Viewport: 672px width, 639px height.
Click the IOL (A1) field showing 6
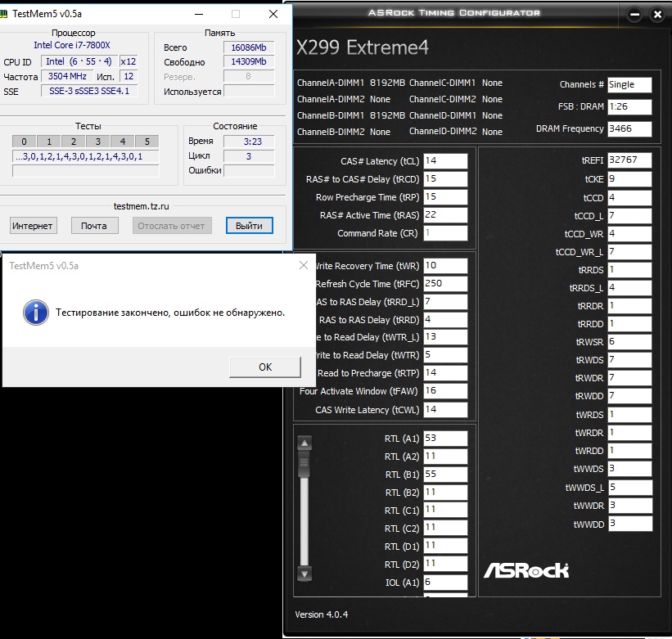coord(445,583)
